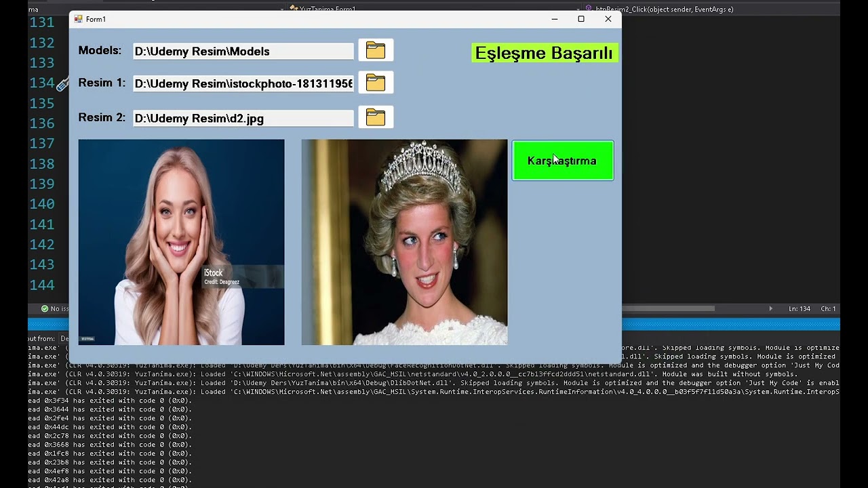The width and height of the screenshot is (868, 488).
Task: Click line number 144 in code editor
Action: point(42,285)
